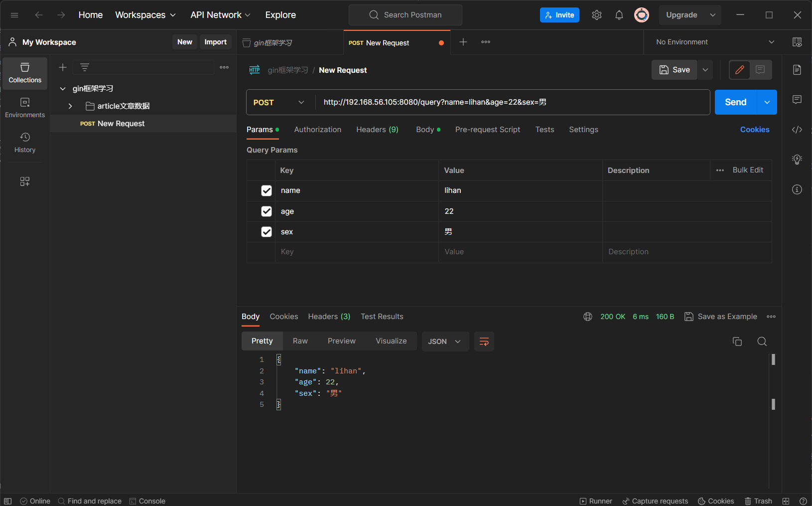
Task: Go back with the left arrow icon
Action: tap(39, 15)
